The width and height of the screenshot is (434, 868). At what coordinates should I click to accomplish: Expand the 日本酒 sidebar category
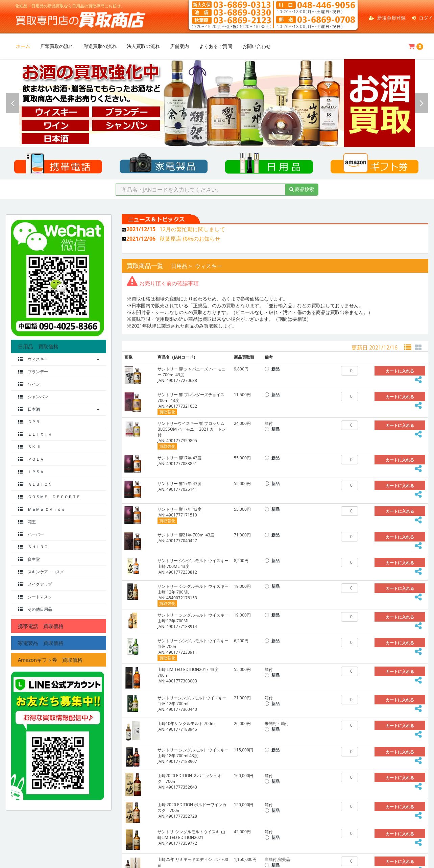(x=58, y=409)
